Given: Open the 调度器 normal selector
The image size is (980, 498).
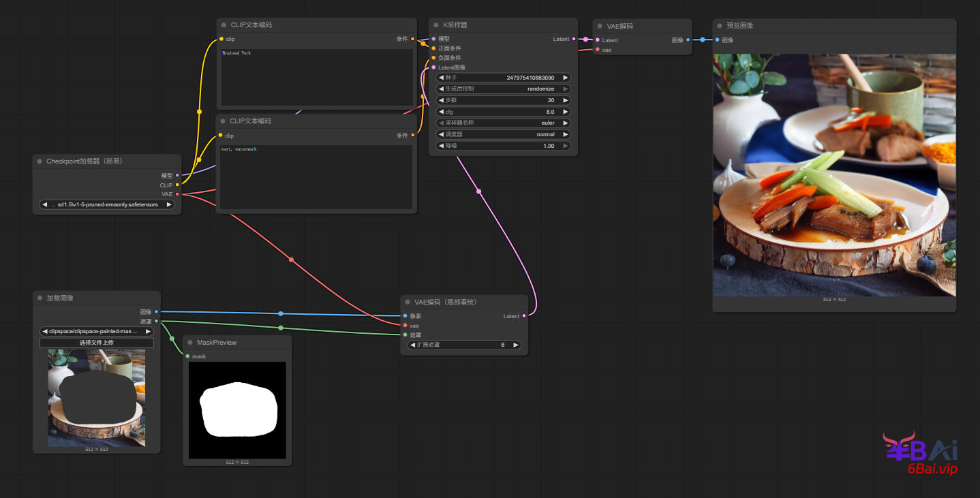Looking at the screenshot, I should [503, 135].
